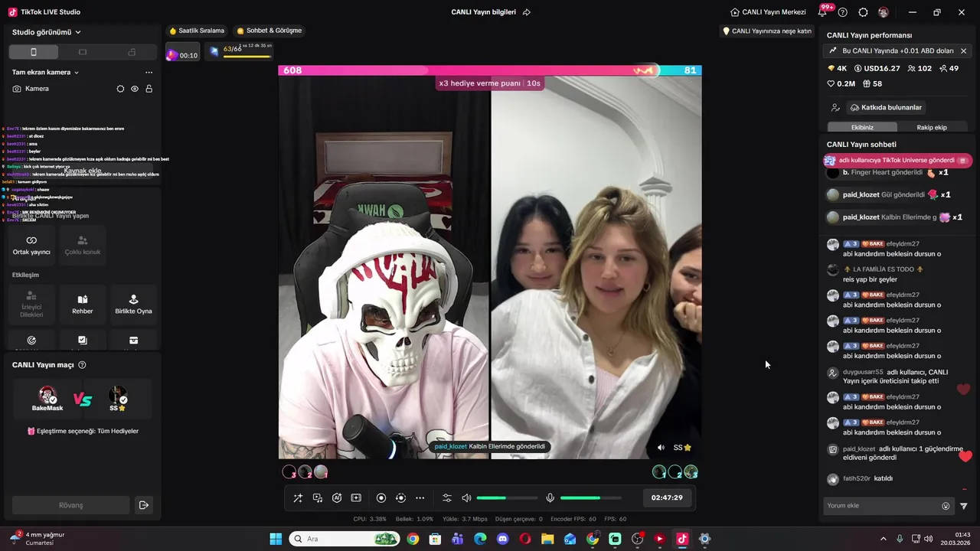The image size is (980, 551).
Task: Select the portrait phone layout tab
Action: tap(33, 52)
